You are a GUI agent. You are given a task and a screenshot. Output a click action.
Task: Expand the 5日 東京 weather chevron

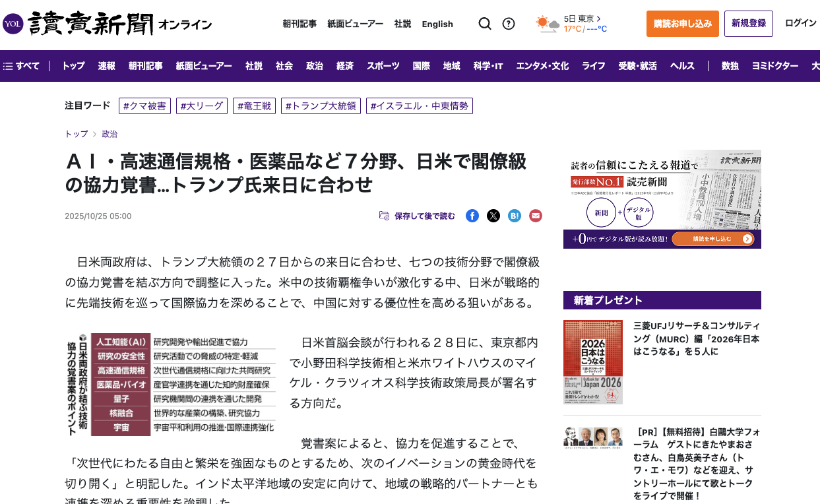(x=598, y=18)
